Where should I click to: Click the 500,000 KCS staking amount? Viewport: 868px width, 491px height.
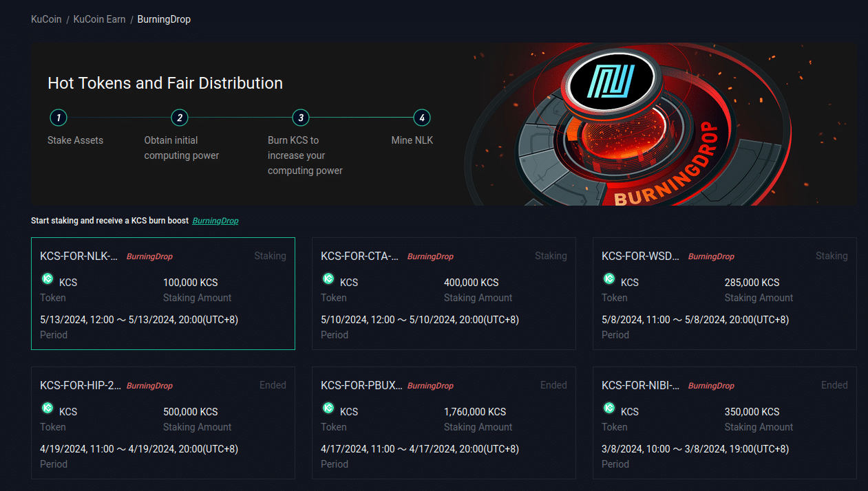(191, 412)
